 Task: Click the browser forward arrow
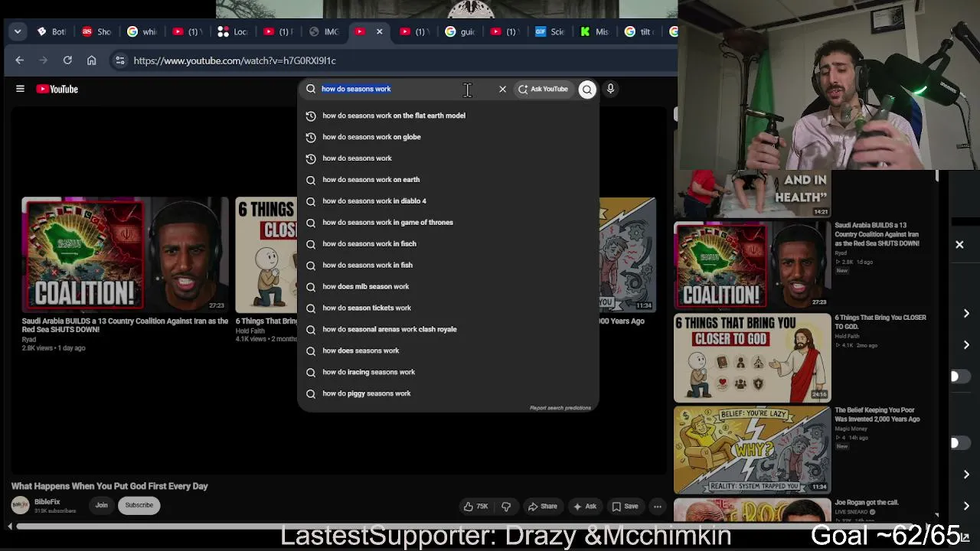[44, 60]
